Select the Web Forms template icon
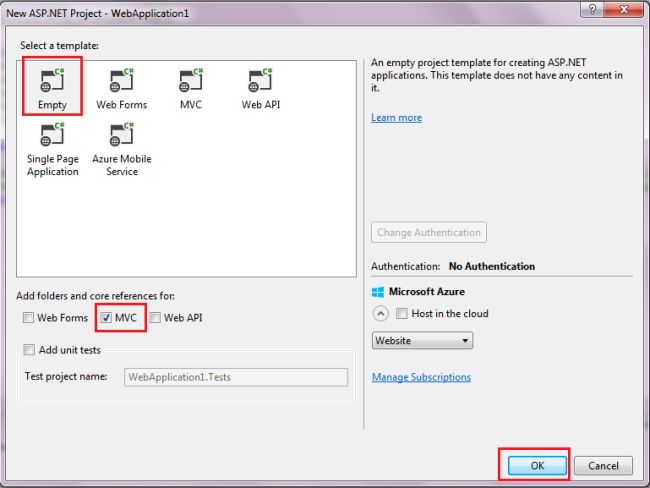Screen dimensions: 650x488 (x=121, y=80)
